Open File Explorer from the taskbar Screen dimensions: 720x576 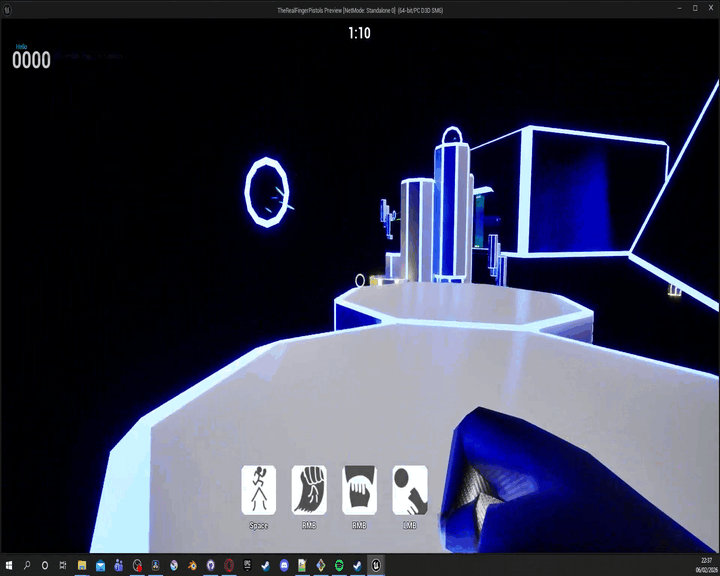(82, 566)
